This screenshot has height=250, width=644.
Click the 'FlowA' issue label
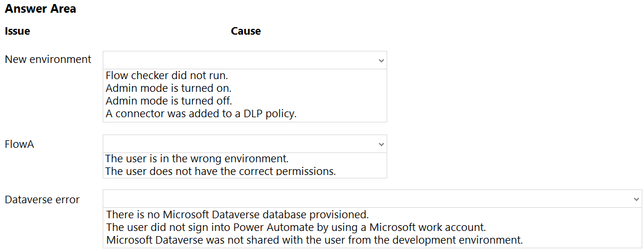[x=19, y=144]
